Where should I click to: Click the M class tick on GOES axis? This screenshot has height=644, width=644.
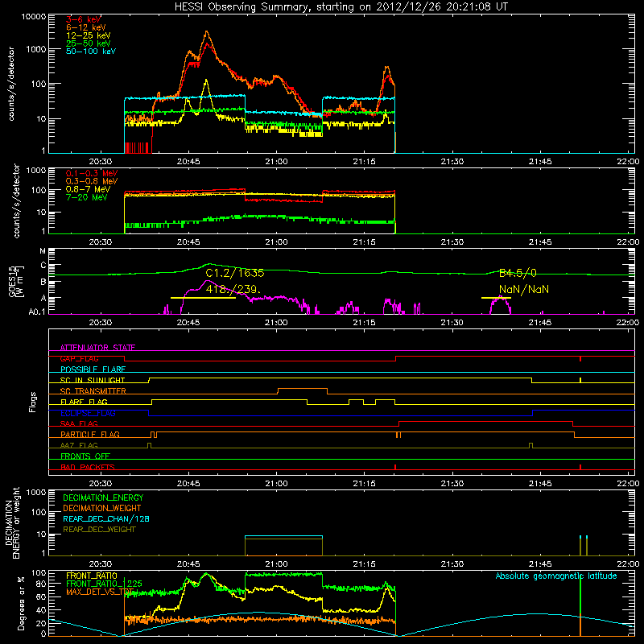point(43,251)
